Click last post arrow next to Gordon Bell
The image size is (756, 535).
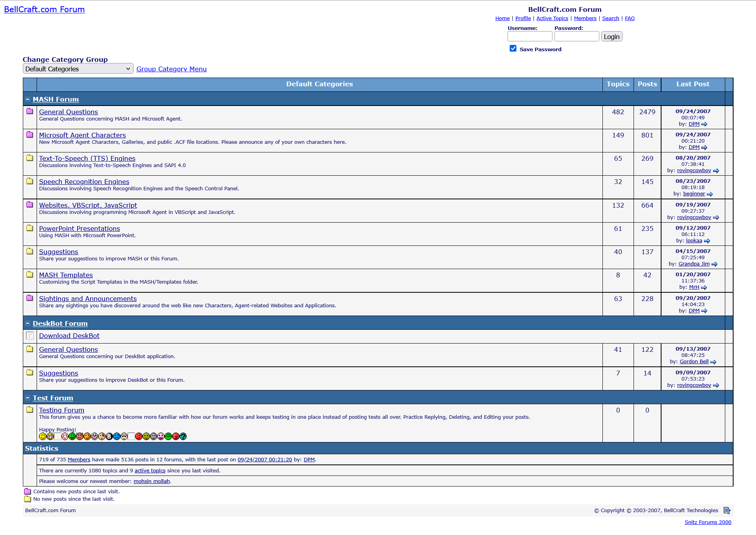(713, 362)
